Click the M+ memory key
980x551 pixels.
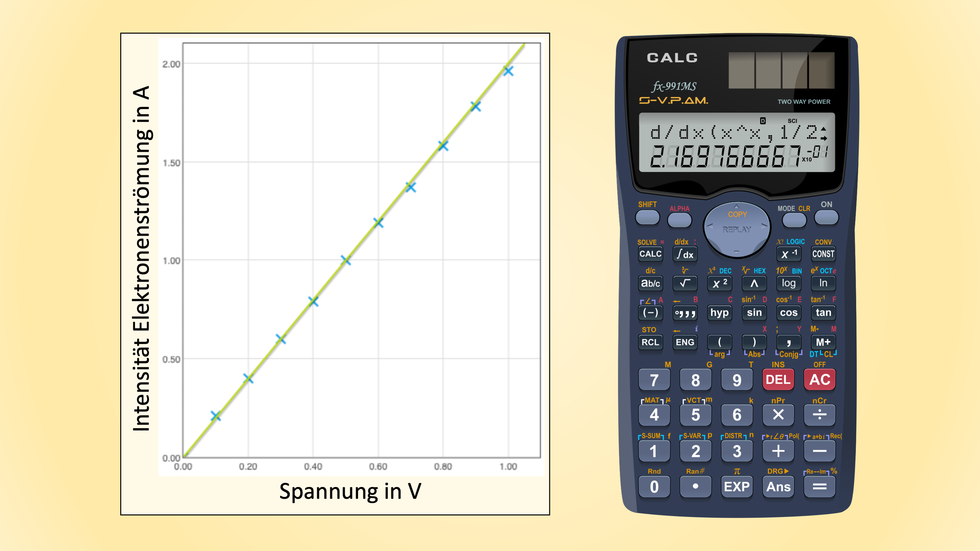pyautogui.click(x=823, y=342)
